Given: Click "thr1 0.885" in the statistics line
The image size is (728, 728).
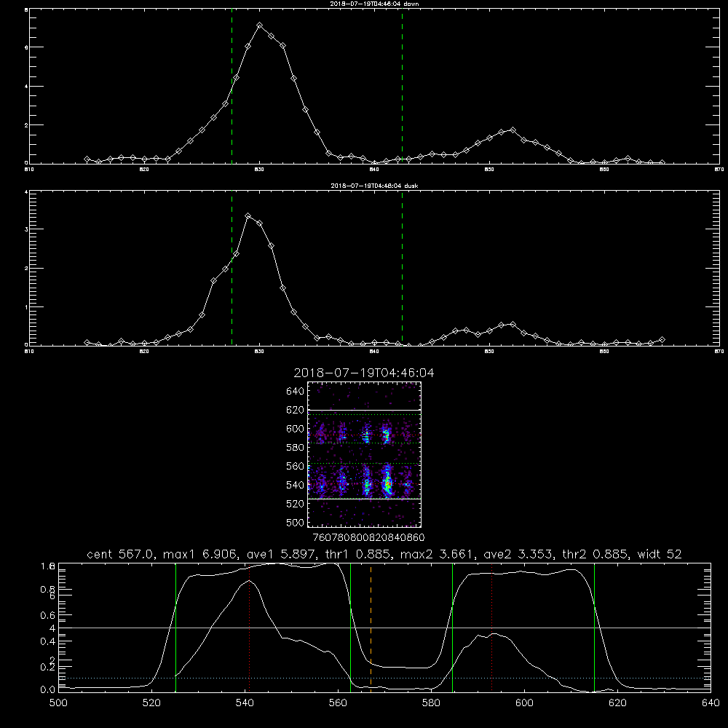Looking at the screenshot, I should (x=360, y=554).
